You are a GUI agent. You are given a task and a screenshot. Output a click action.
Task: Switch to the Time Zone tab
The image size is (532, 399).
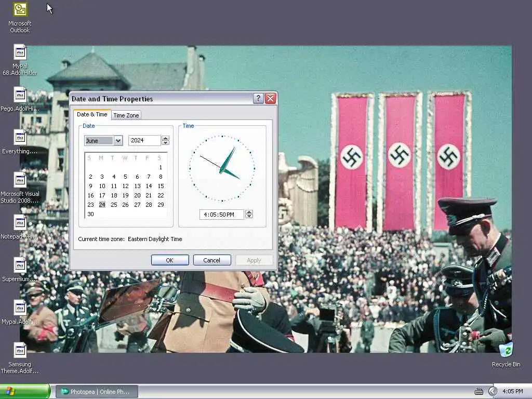[x=126, y=115]
